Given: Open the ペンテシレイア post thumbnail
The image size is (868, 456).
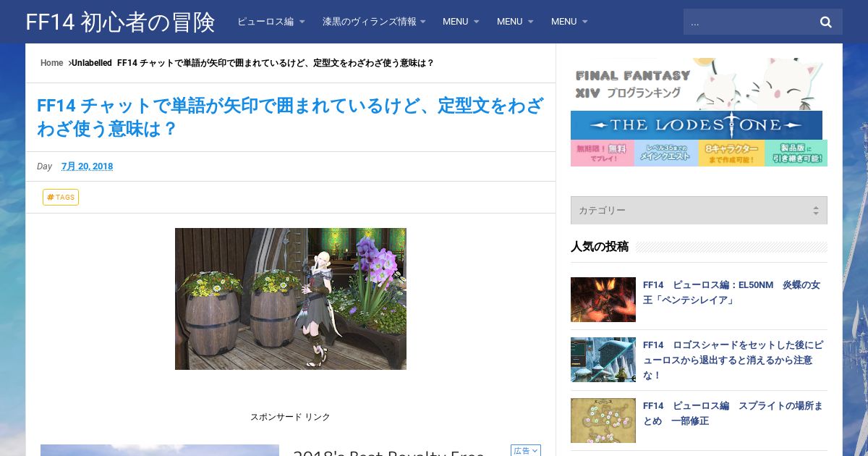Looking at the screenshot, I should pos(603,300).
